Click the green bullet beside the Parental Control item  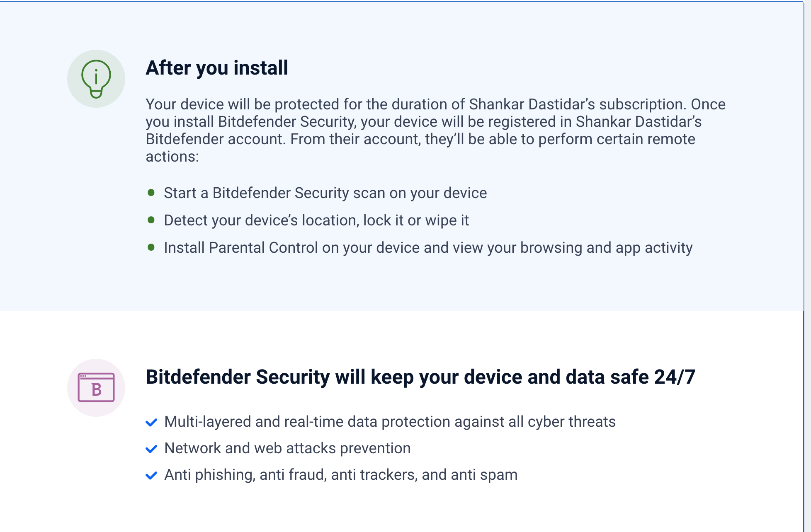coord(151,247)
